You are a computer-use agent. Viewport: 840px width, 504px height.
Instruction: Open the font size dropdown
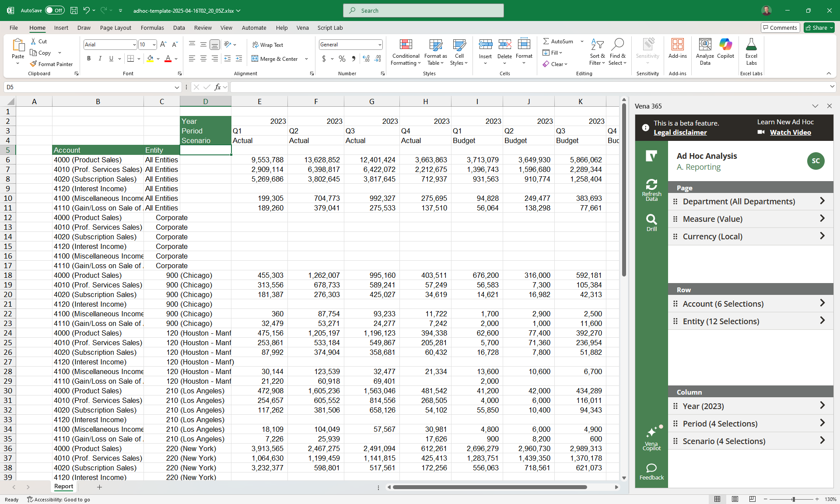pos(154,44)
